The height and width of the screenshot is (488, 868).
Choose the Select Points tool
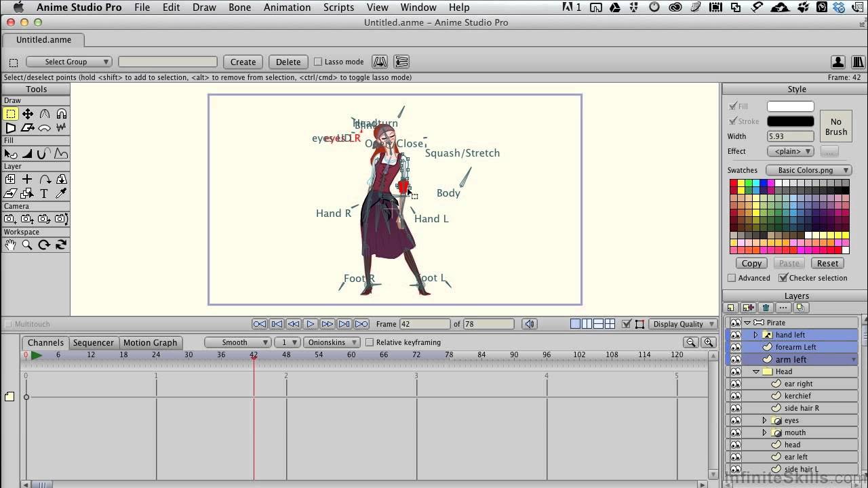(11, 114)
